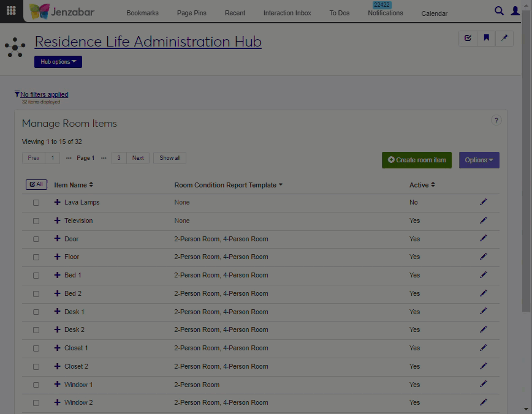Screen dimensions: 532x414
Task: Open the app launcher grid icon
Action: tap(11, 11)
